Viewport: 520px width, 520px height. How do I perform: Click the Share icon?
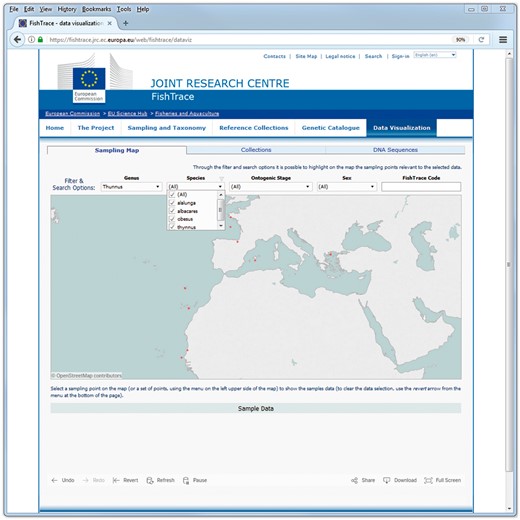(x=354, y=480)
